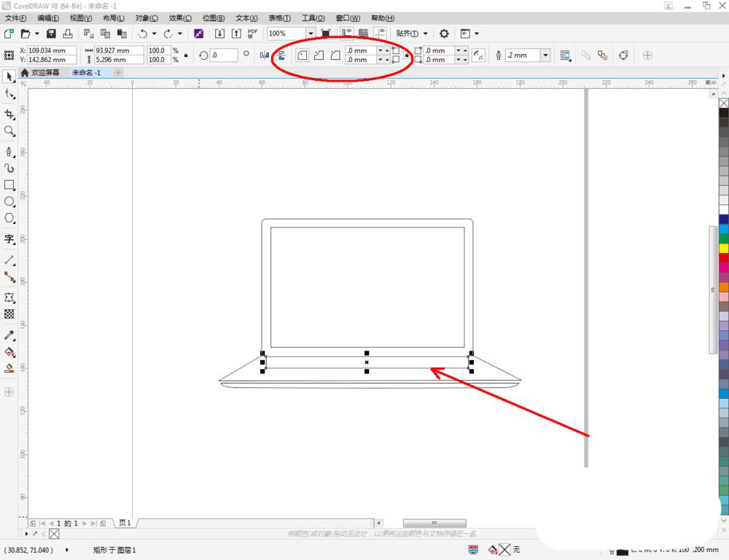The width and height of the screenshot is (729, 560).
Task: Open the 对象(C) menu
Action: point(147,18)
